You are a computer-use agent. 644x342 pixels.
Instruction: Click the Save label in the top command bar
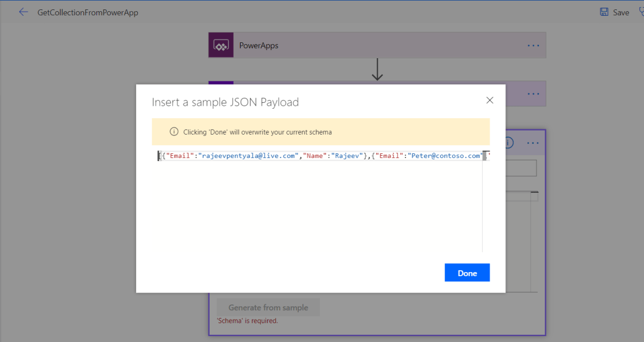point(620,12)
